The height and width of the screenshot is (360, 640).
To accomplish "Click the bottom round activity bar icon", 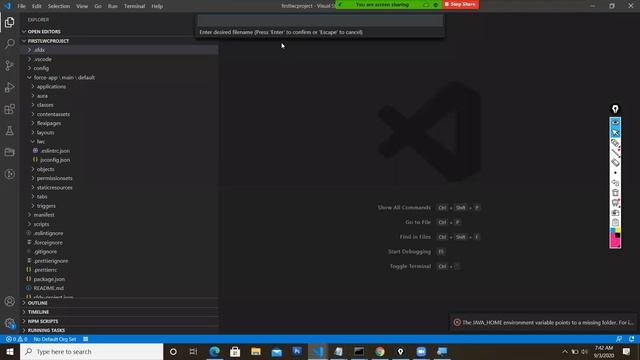I will [9, 174].
